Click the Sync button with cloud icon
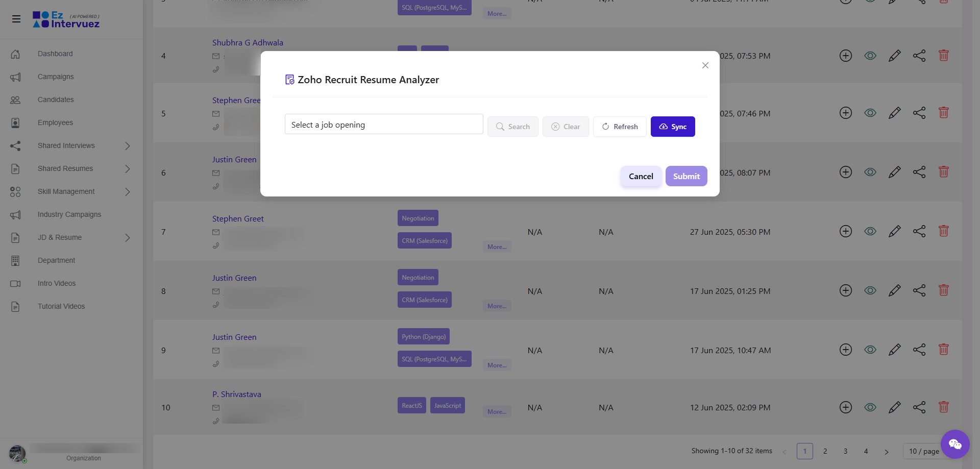 672,127
